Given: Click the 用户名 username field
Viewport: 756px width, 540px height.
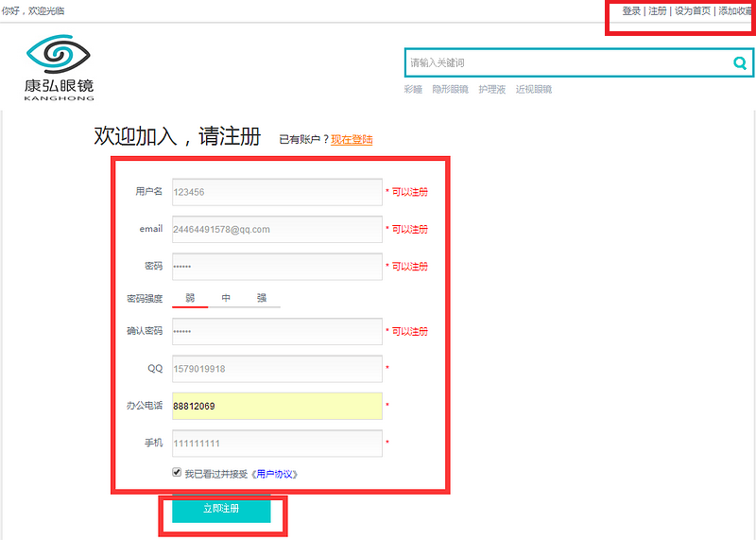Looking at the screenshot, I should [x=276, y=192].
